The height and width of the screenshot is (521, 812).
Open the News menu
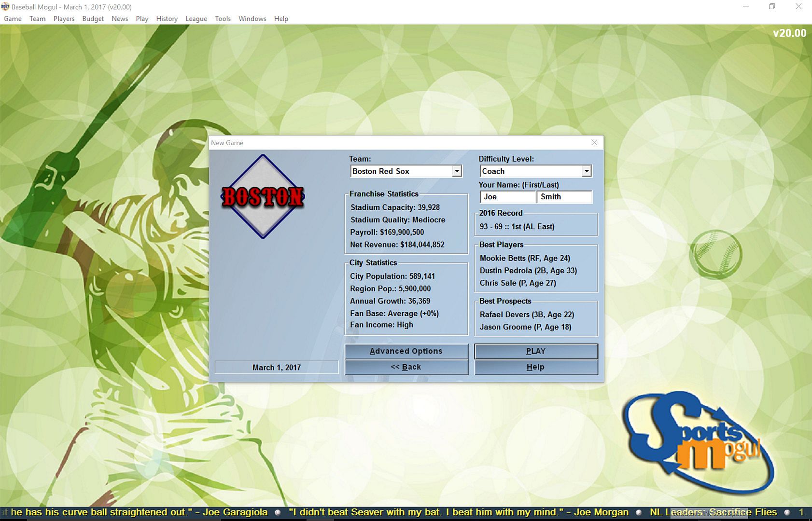click(x=120, y=19)
